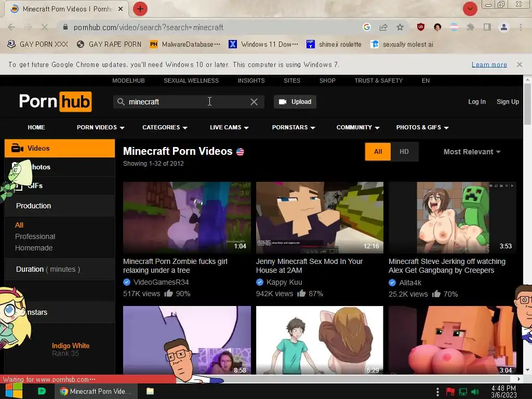Click Log In

pos(477,102)
